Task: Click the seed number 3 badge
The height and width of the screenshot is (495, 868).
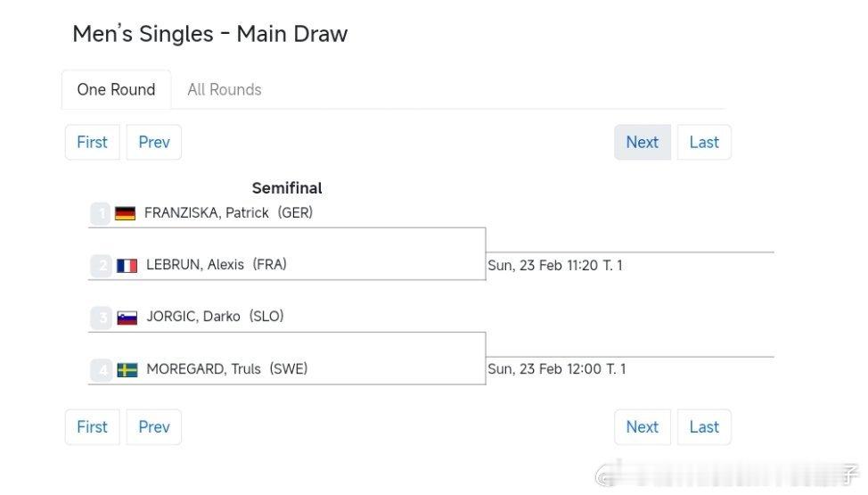Action: [x=102, y=318]
